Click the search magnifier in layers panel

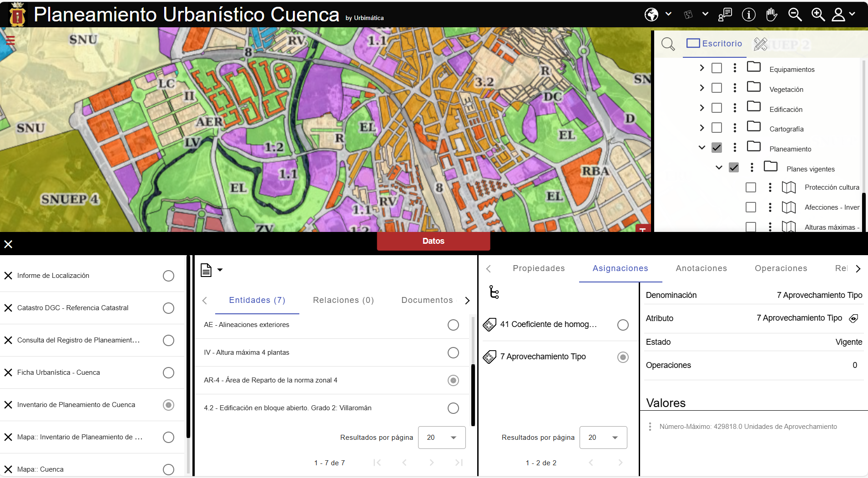coord(668,44)
